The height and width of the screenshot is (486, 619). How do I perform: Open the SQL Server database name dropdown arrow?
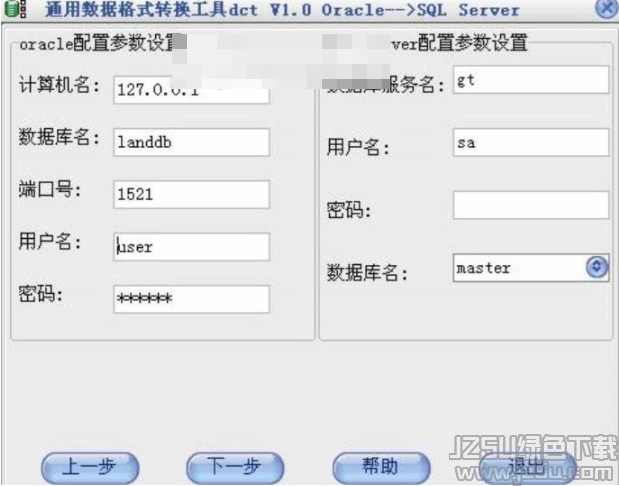pyautogui.click(x=597, y=267)
